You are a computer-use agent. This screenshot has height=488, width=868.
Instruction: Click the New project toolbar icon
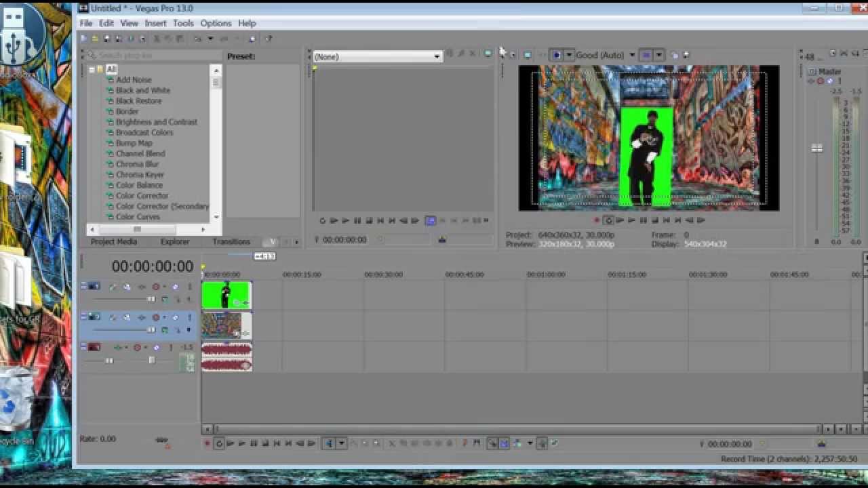pyautogui.click(x=84, y=39)
